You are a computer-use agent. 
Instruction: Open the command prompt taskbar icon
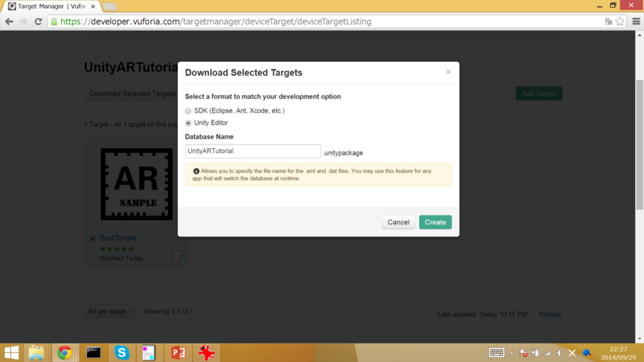[x=93, y=353]
